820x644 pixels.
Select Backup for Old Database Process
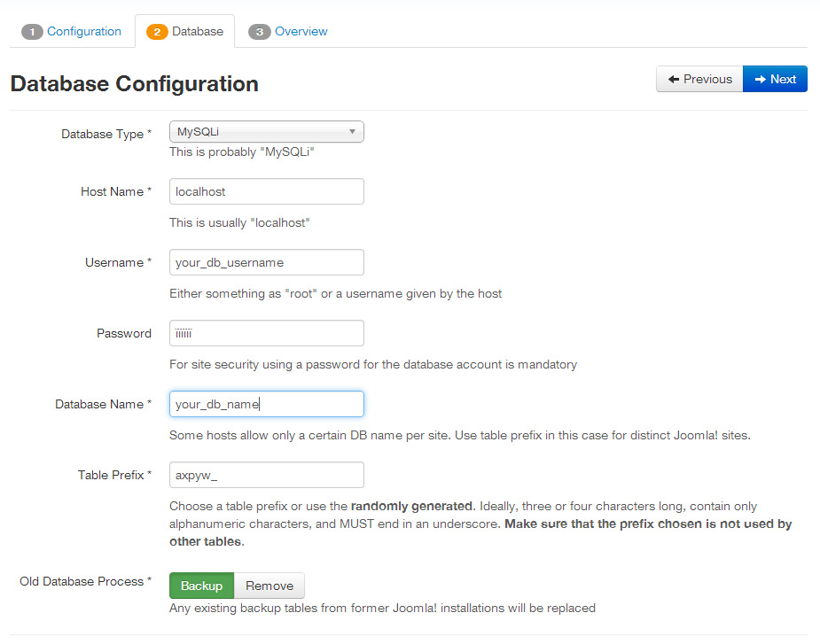pos(202,586)
